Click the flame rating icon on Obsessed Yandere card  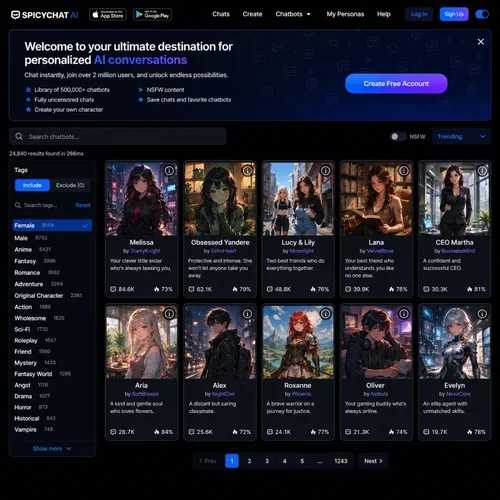[x=235, y=289]
